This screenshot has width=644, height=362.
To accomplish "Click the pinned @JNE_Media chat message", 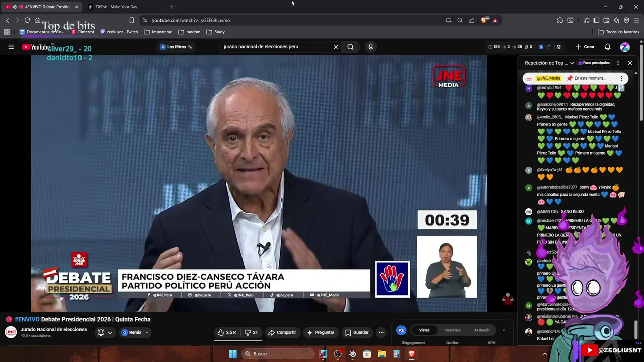I will click(576, 78).
